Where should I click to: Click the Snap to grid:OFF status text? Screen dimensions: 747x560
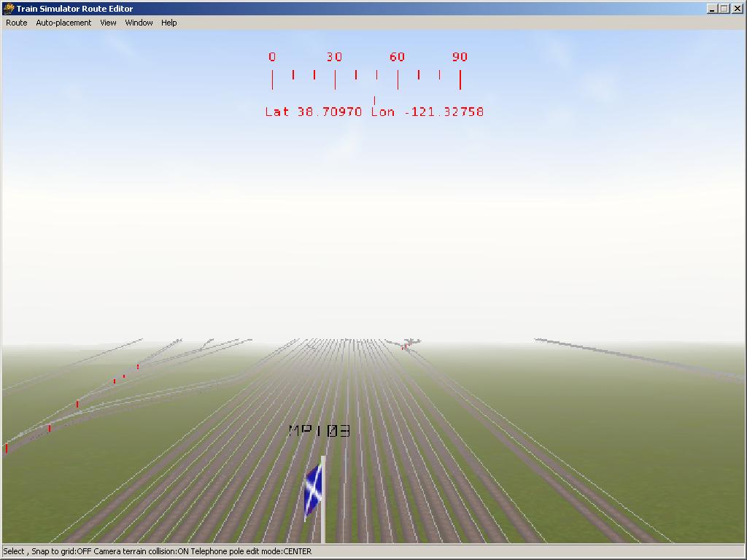[61, 551]
